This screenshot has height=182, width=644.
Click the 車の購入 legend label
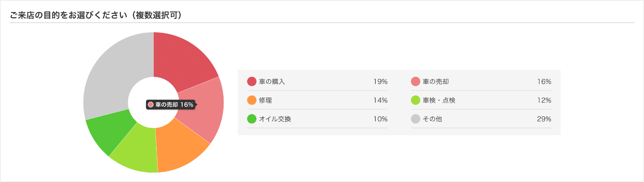[x=272, y=81]
